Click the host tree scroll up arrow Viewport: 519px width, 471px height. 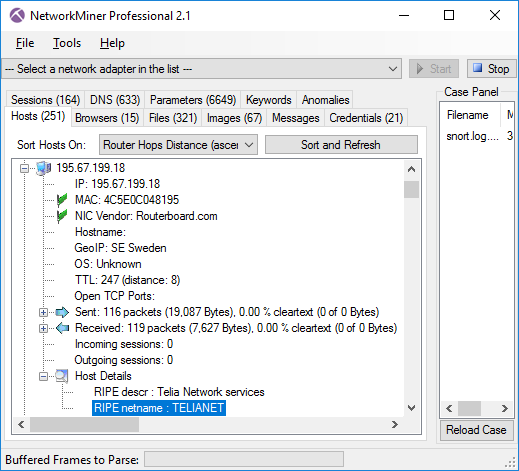[411, 169]
